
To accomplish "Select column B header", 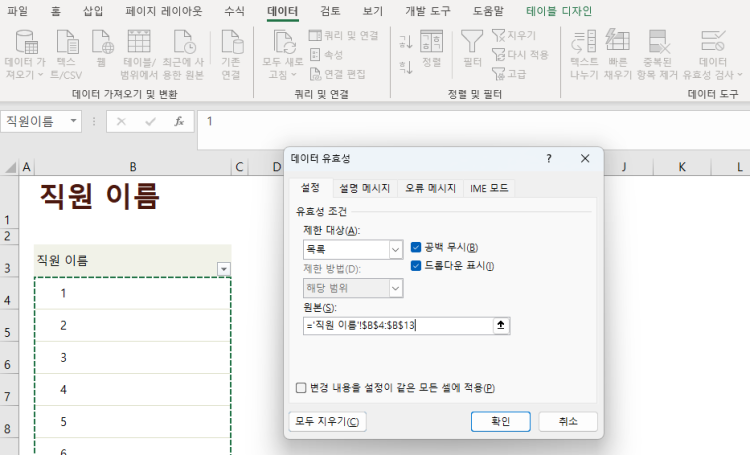I will tap(133, 167).
